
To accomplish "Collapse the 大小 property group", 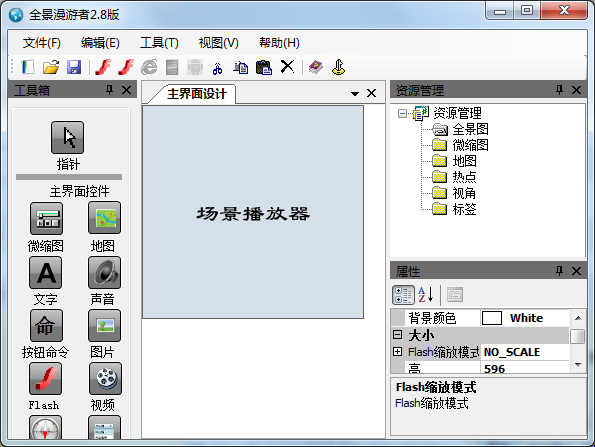I will 397,335.
